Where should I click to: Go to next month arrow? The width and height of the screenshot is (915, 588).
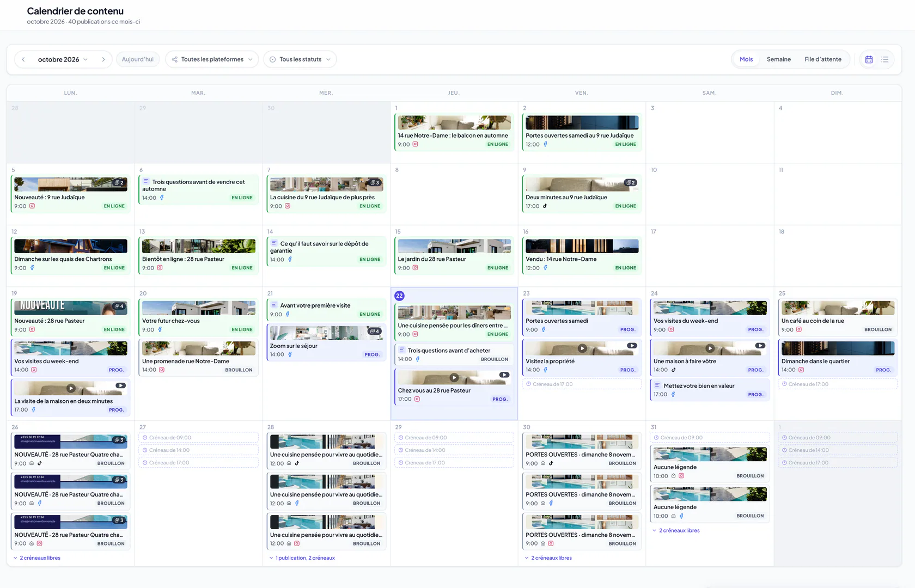click(x=103, y=59)
